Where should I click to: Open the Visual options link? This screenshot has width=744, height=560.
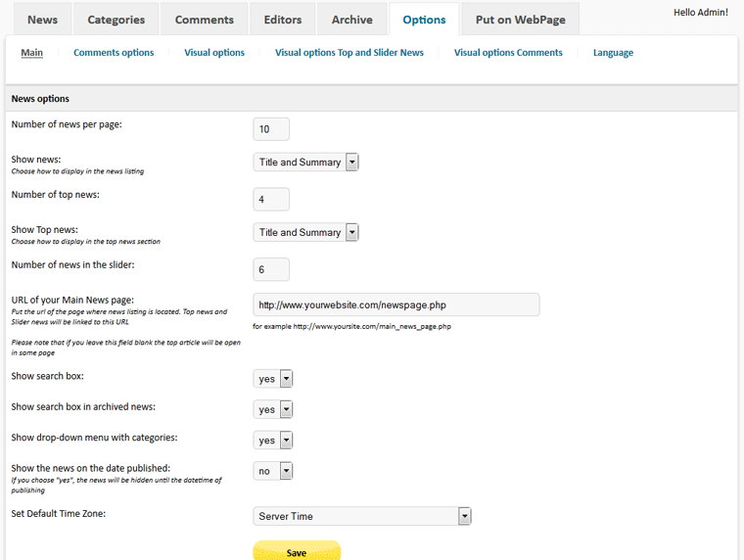214,53
